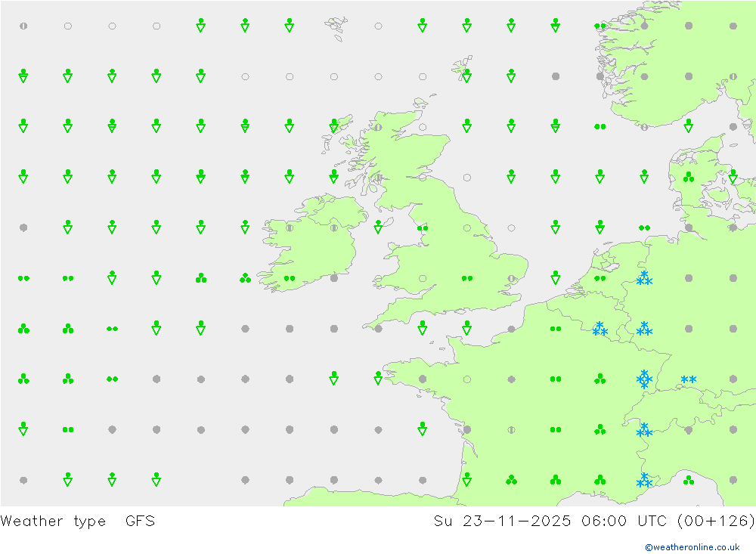Click the 'Weather type' caption text

coord(53,522)
